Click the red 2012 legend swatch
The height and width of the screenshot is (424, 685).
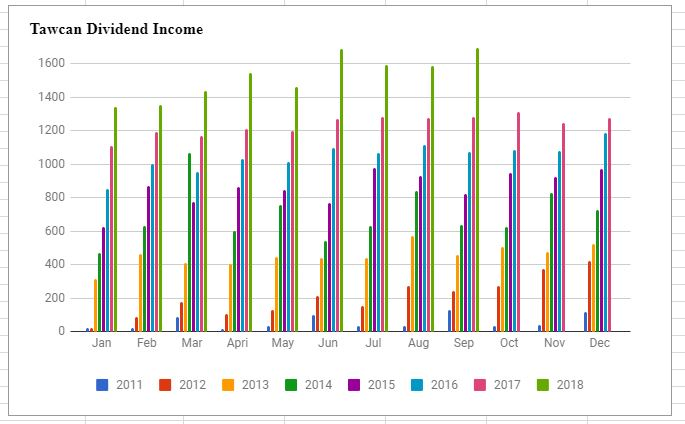[x=165, y=385]
